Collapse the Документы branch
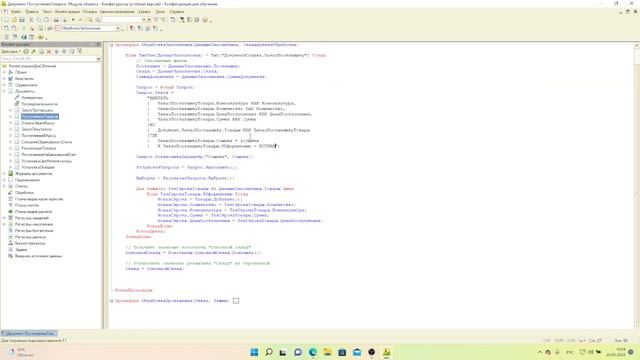640x360 pixels. point(4,91)
